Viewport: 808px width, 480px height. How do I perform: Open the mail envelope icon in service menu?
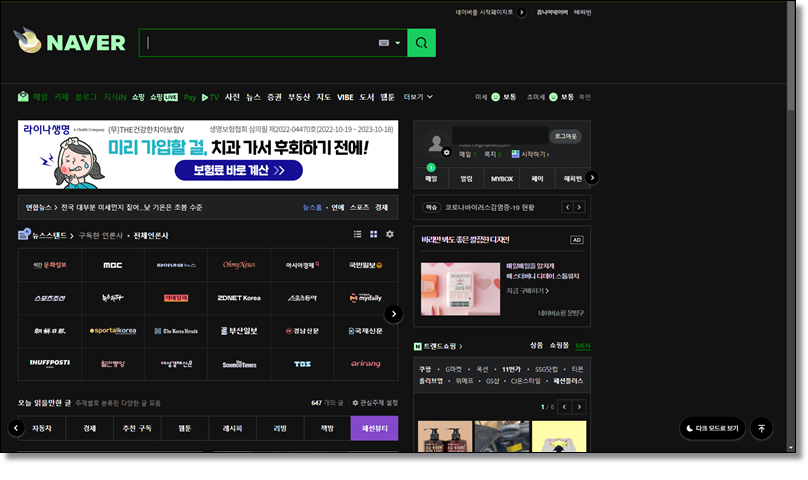(x=23, y=96)
